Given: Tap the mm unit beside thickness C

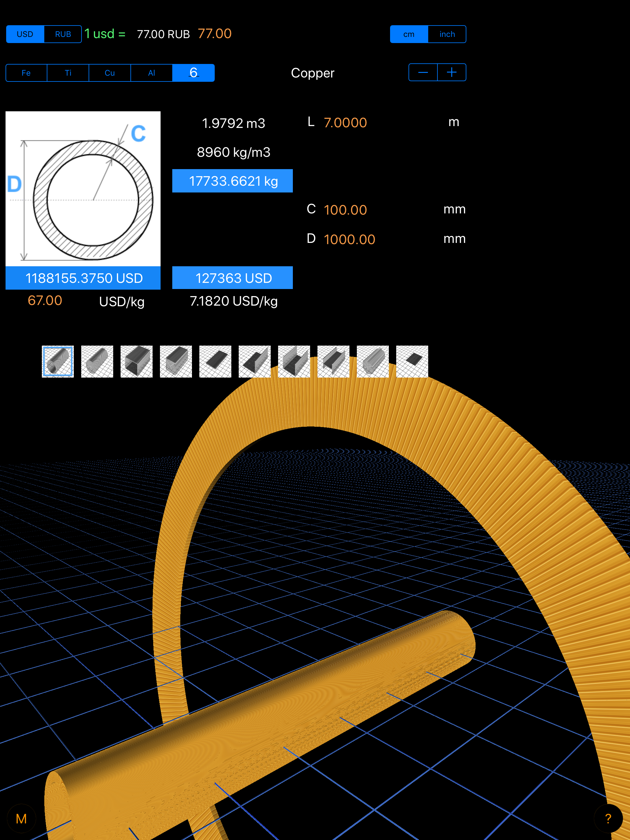Looking at the screenshot, I should click(x=454, y=209).
